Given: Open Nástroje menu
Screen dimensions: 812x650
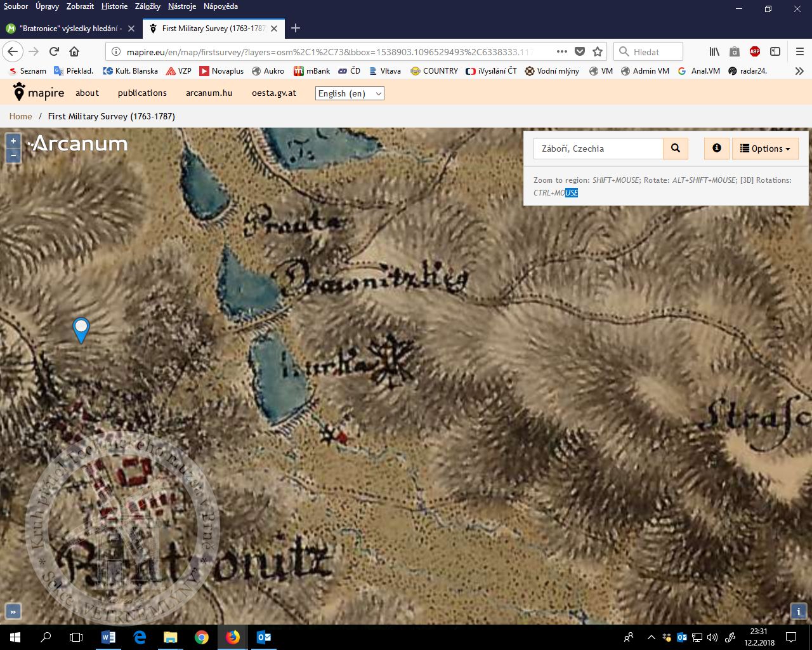Looking at the screenshot, I should 182,6.
